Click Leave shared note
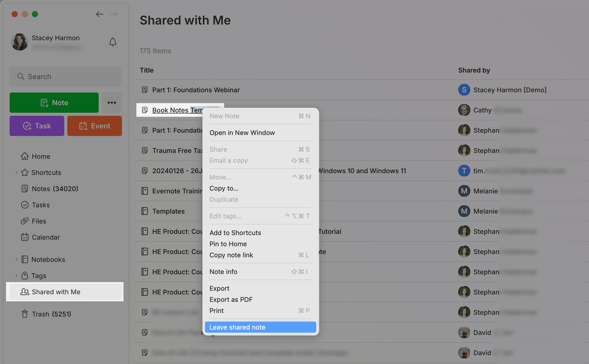 (261, 327)
